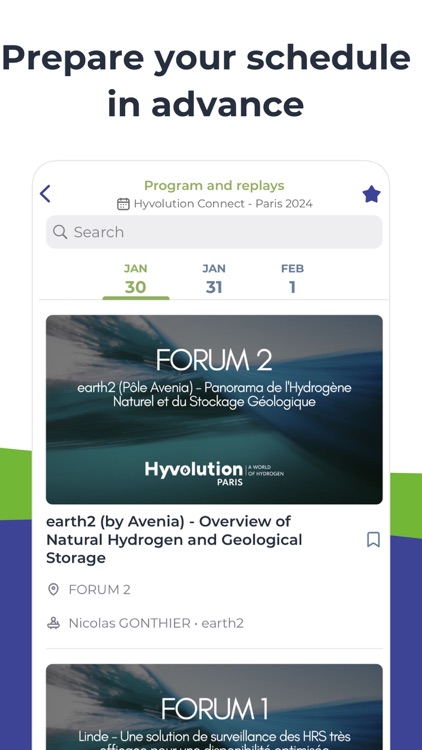Click the magnifying glass search icon
This screenshot has height=750, width=422.
pyautogui.click(x=60, y=232)
